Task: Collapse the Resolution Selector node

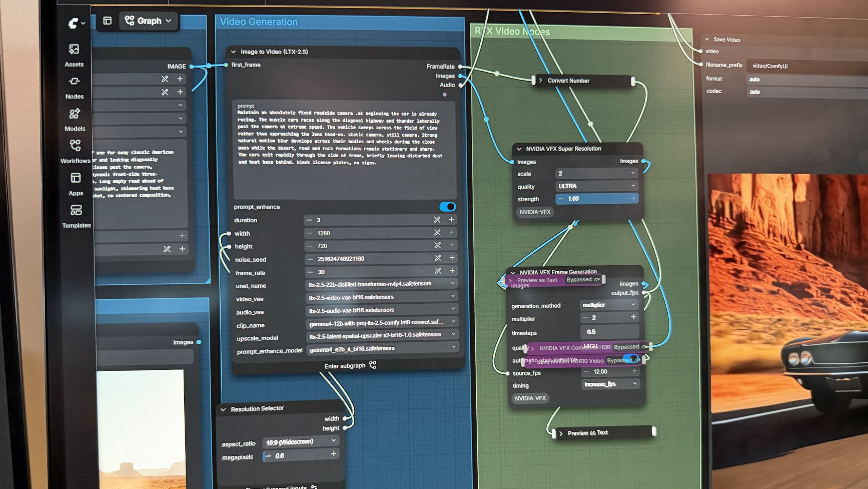Action: [223, 409]
